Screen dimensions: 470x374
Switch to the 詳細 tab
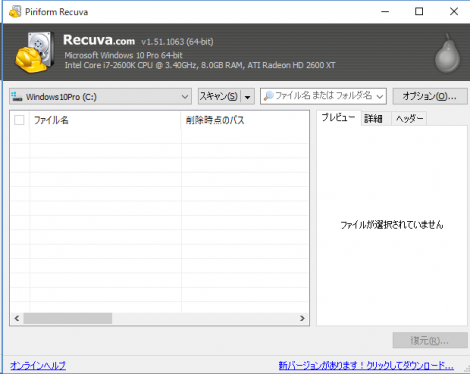(373, 118)
